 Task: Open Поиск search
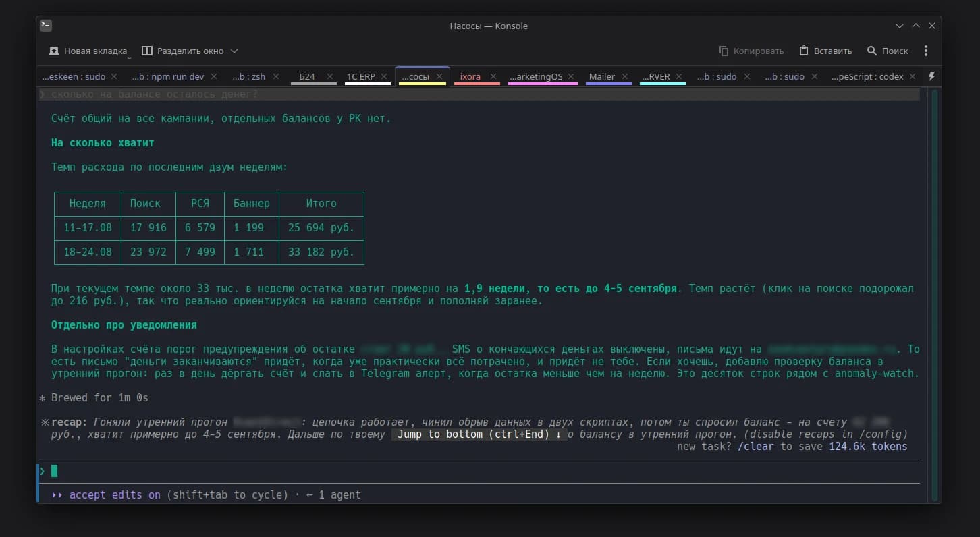(x=888, y=51)
